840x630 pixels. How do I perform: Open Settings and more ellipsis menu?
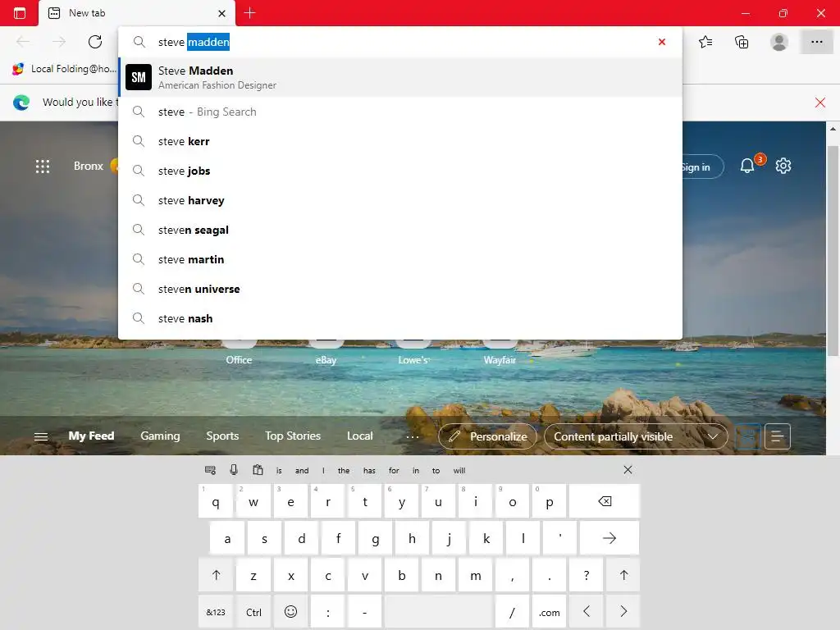pos(816,42)
